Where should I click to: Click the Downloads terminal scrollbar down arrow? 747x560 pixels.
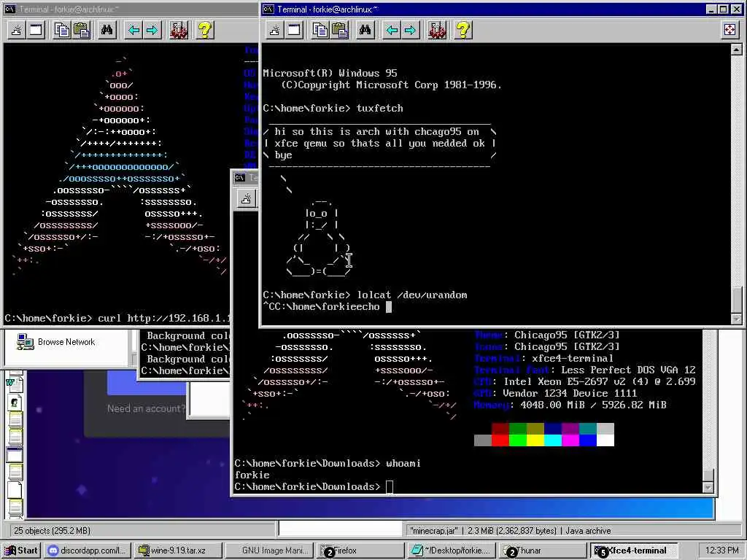[x=708, y=488]
